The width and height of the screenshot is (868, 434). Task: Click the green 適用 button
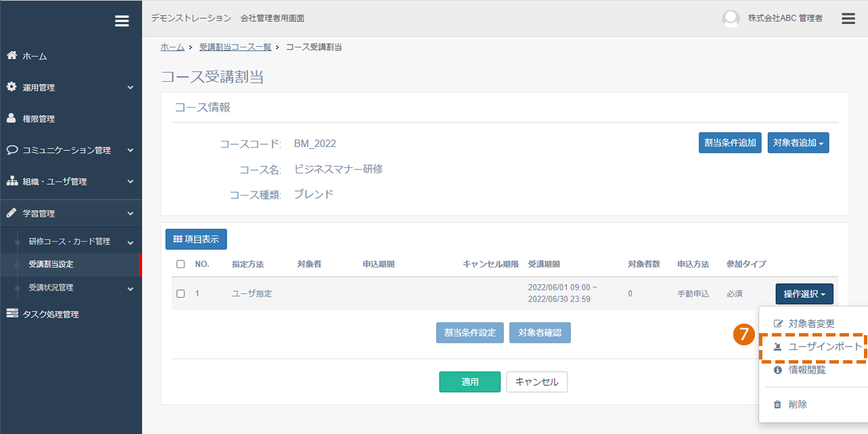[x=470, y=382]
